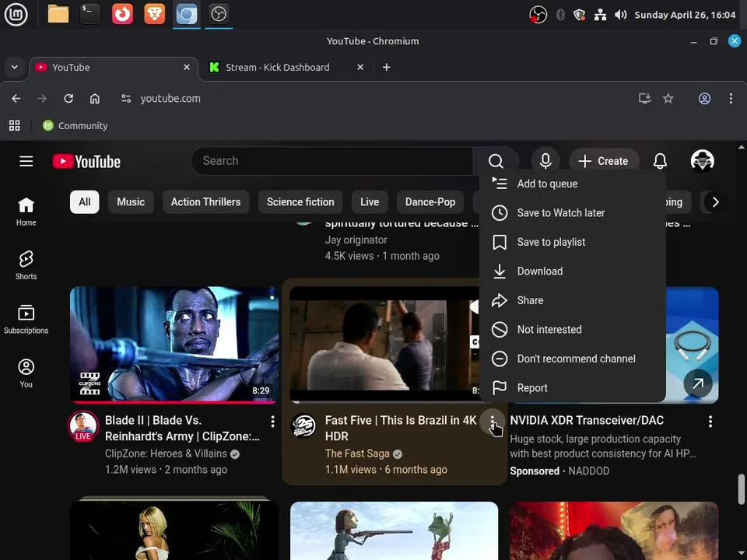Choose Save to playlist

pos(573,242)
